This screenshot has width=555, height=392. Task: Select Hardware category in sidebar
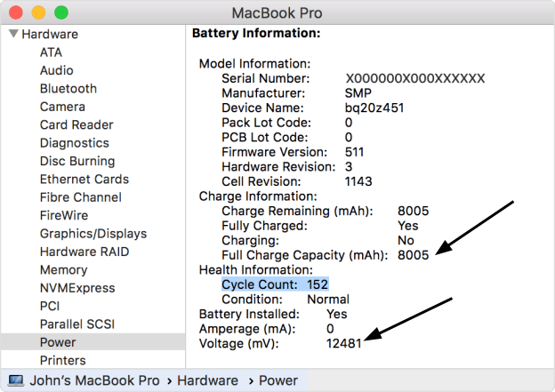pyautogui.click(x=50, y=35)
